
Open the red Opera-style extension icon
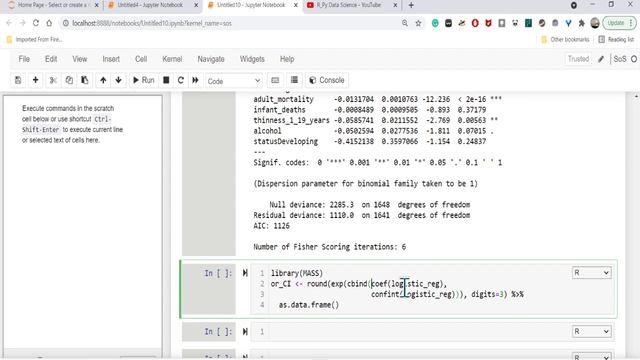(x=475, y=23)
